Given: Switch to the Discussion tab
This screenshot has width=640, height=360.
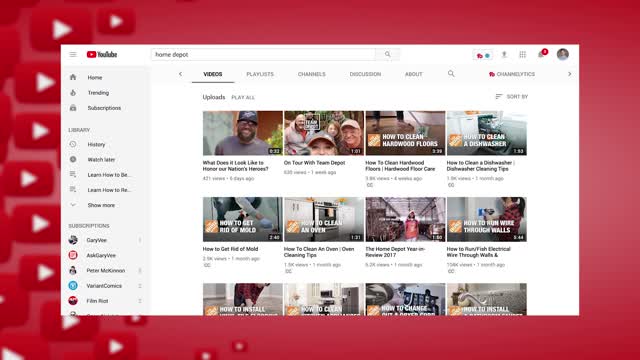Looking at the screenshot, I should (365, 74).
